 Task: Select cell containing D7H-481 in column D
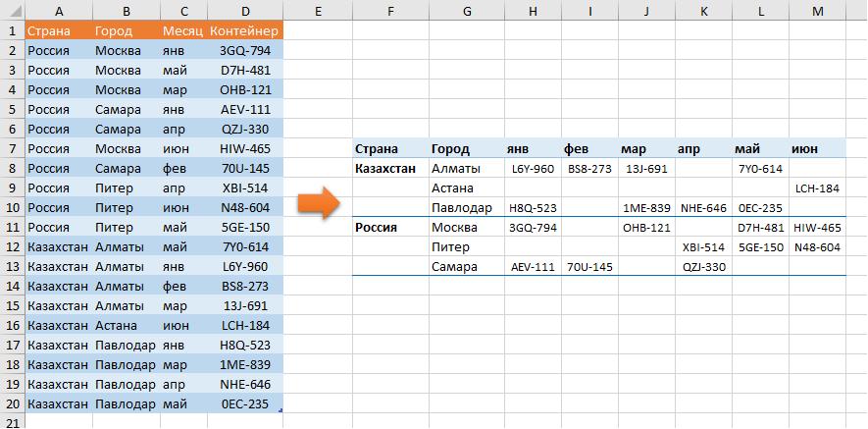[245, 71]
